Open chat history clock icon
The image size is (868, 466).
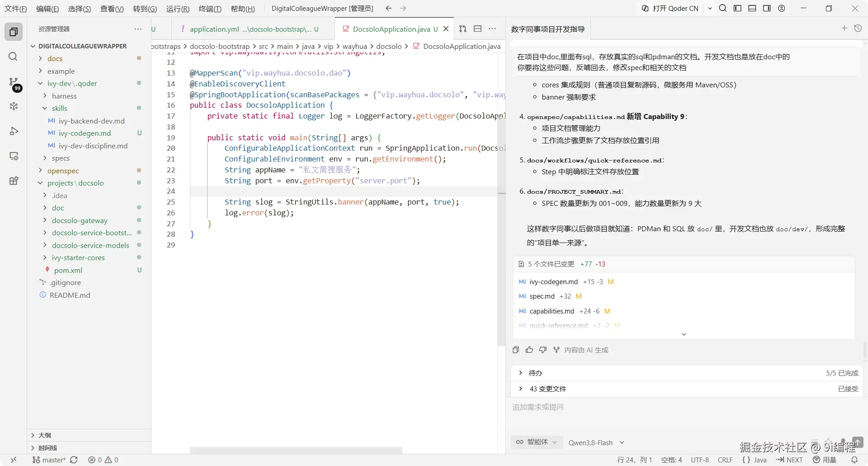(x=858, y=28)
